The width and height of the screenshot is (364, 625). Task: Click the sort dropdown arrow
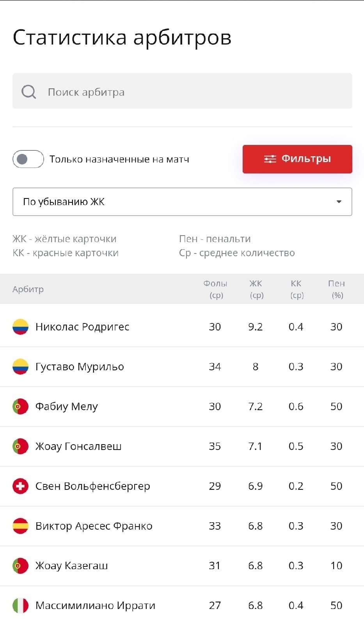click(x=339, y=202)
